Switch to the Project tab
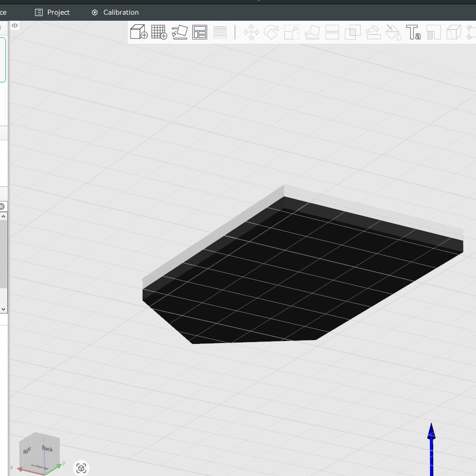The height and width of the screenshot is (476, 476). click(x=52, y=12)
